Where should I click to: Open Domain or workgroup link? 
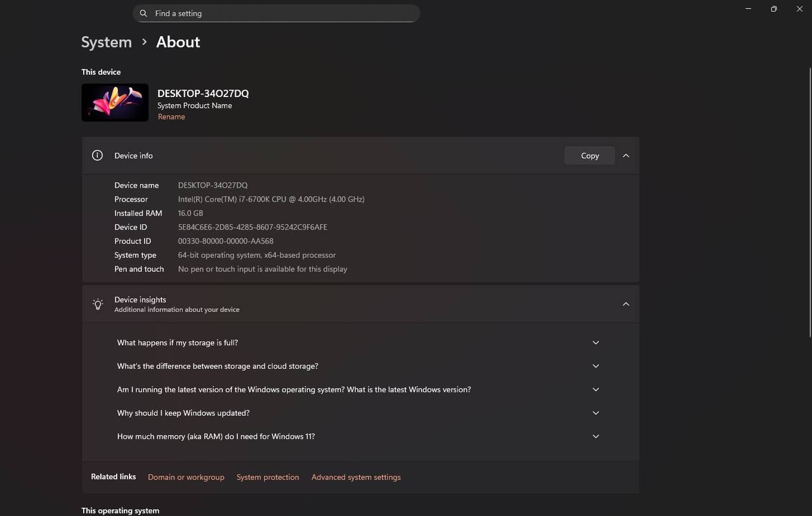point(186,477)
